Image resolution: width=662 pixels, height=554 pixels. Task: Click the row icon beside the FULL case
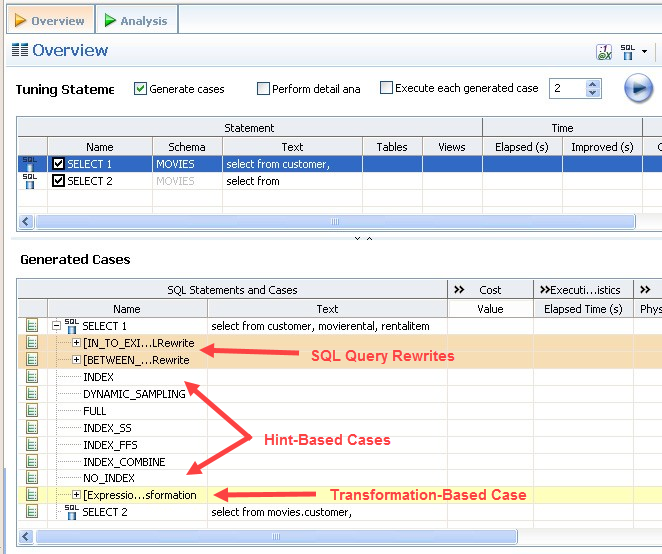32,411
